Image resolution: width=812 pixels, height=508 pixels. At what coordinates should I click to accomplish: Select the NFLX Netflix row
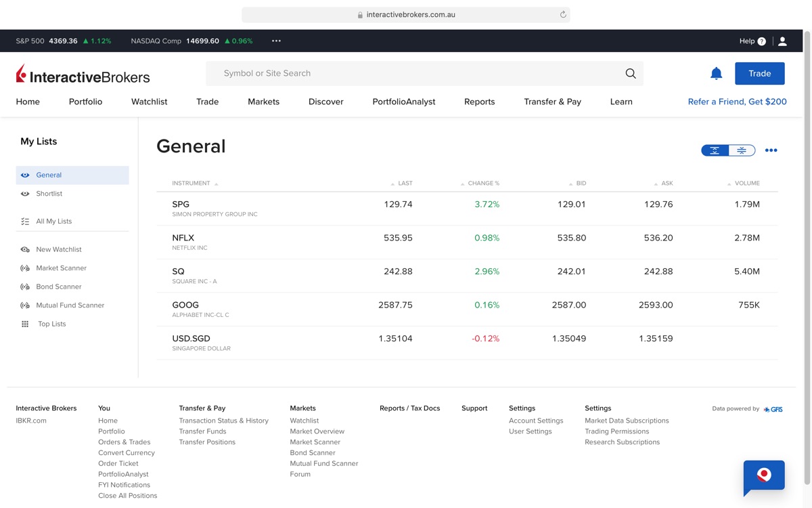(467, 242)
